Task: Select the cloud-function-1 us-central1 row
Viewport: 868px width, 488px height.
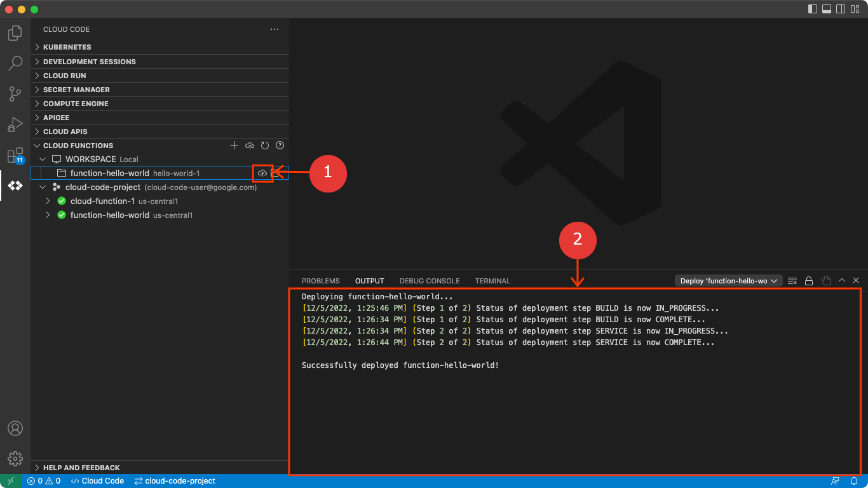Action: click(x=159, y=201)
